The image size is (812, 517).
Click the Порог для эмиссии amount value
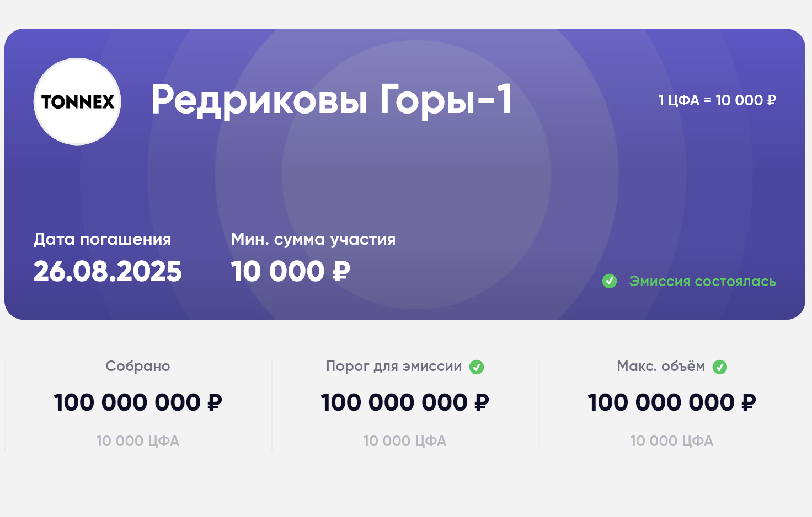[x=405, y=402]
